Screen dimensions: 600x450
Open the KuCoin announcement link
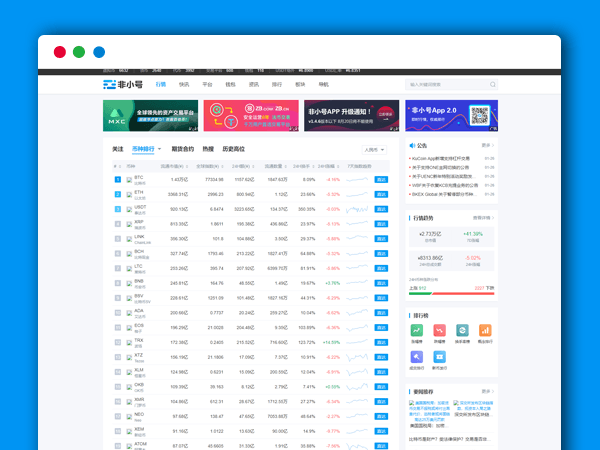click(442, 158)
